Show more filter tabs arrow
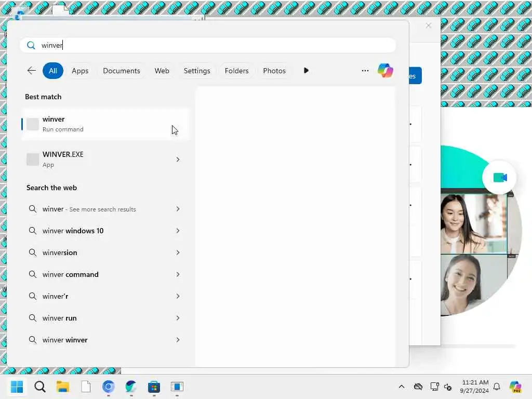 click(x=306, y=71)
